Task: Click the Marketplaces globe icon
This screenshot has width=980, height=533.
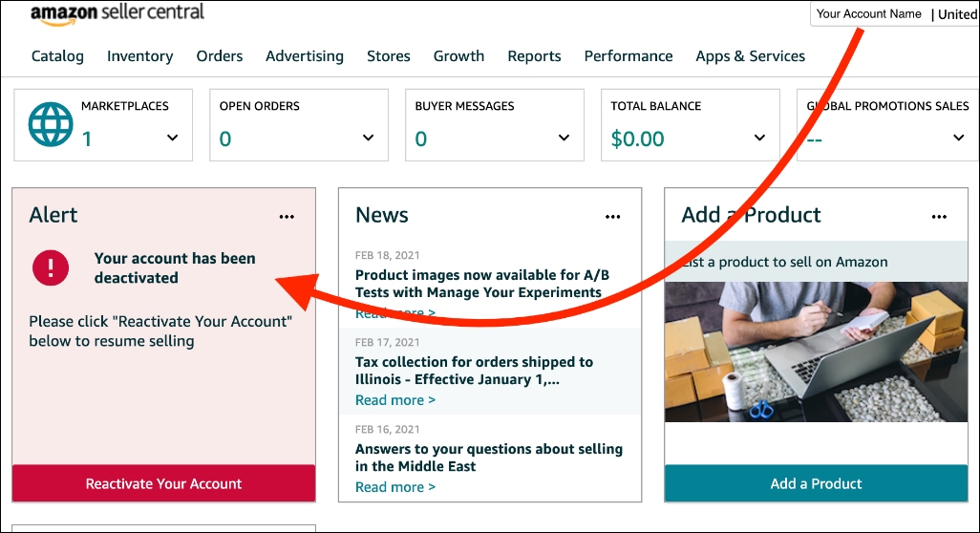Action: (x=51, y=125)
